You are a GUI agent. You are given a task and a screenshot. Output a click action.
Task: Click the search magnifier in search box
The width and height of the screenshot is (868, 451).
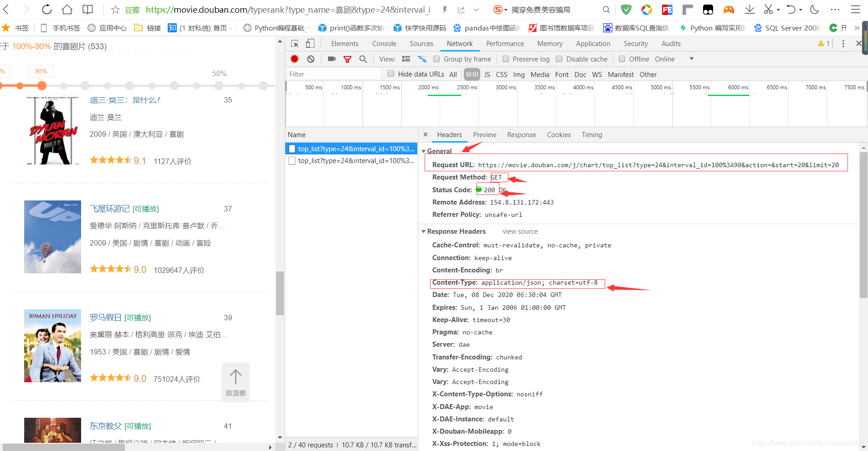pos(606,10)
